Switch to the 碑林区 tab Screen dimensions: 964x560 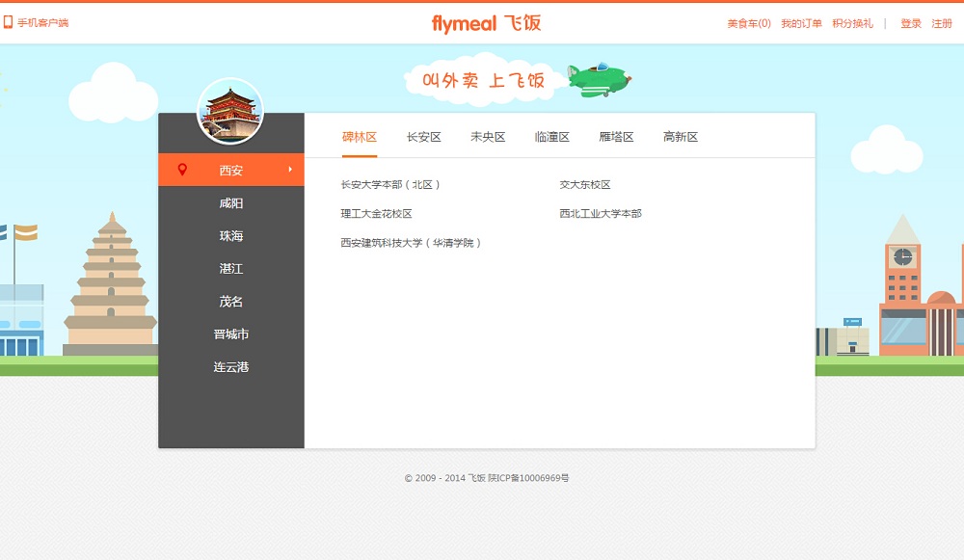point(360,137)
